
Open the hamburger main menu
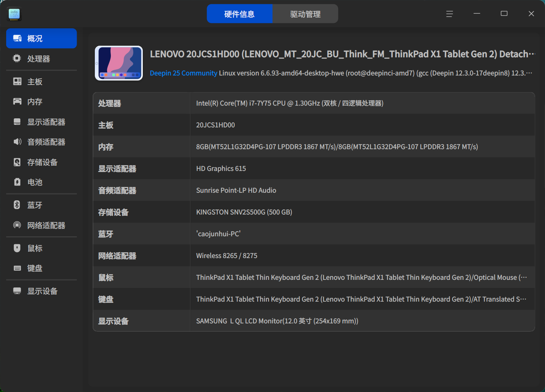click(x=449, y=14)
